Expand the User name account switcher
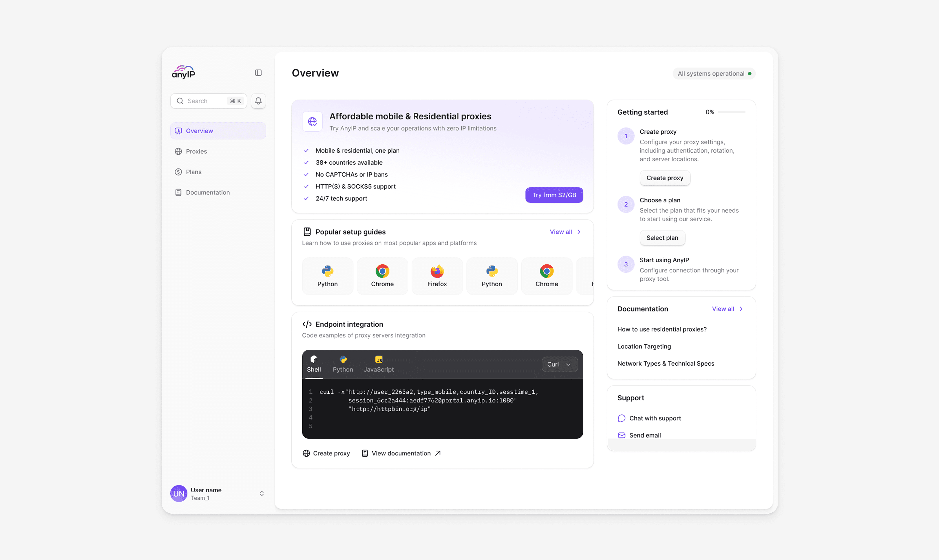This screenshot has height=560, width=939. tap(261, 494)
